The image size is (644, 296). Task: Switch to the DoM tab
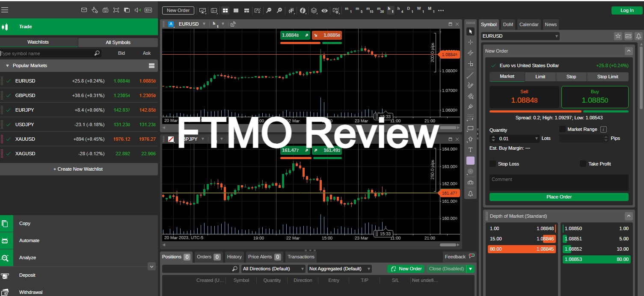pyautogui.click(x=508, y=24)
